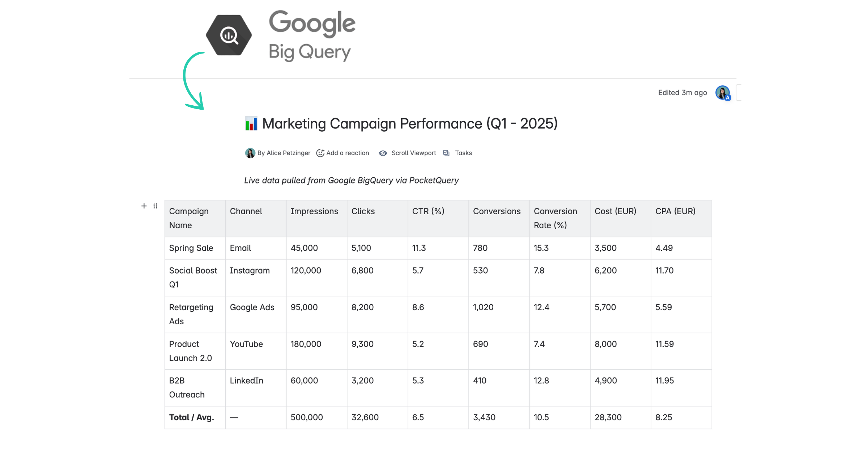Click the Live data pulled from BigQuery caption
Viewport: 868px width, 456px height.
click(x=351, y=180)
